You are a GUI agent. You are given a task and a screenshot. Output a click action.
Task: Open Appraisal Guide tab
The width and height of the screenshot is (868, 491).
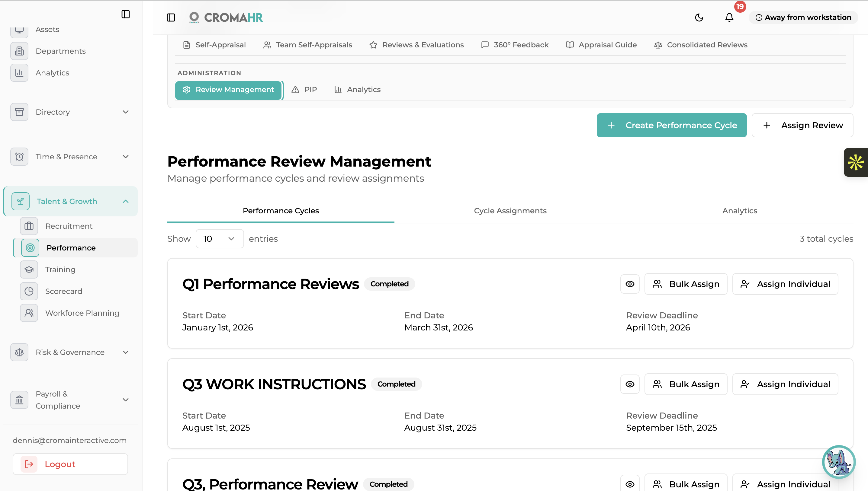[601, 45]
